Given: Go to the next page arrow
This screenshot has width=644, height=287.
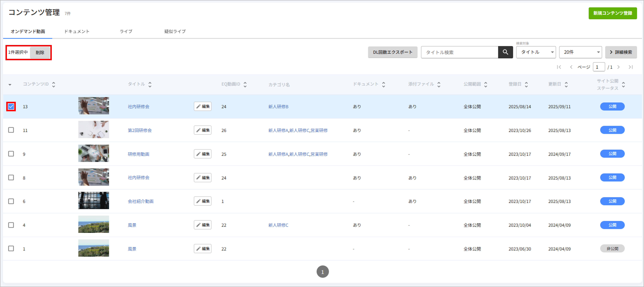Looking at the screenshot, I should click(x=619, y=67).
